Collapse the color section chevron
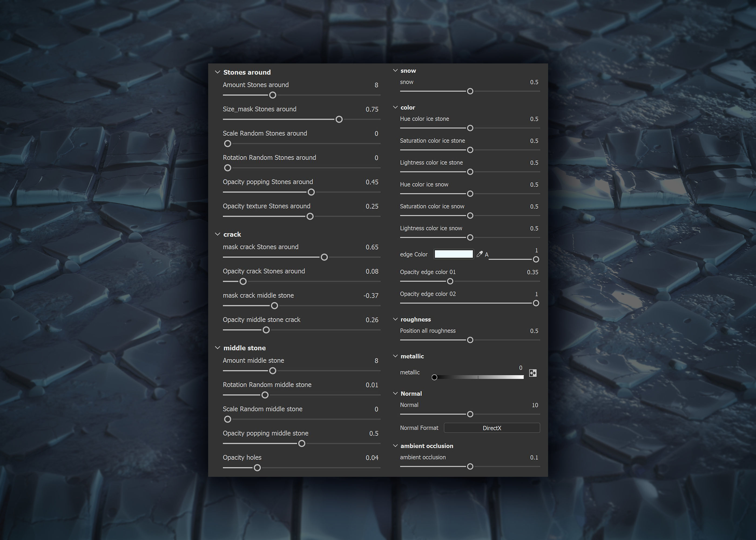The height and width of the screenshot is (540, 756). (x=395, y=107)
